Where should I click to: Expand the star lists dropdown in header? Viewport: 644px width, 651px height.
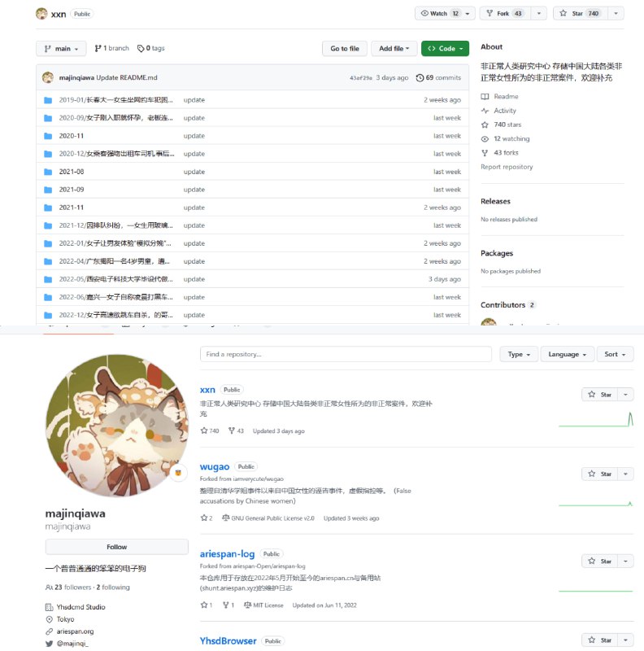(x=616, y=13)
